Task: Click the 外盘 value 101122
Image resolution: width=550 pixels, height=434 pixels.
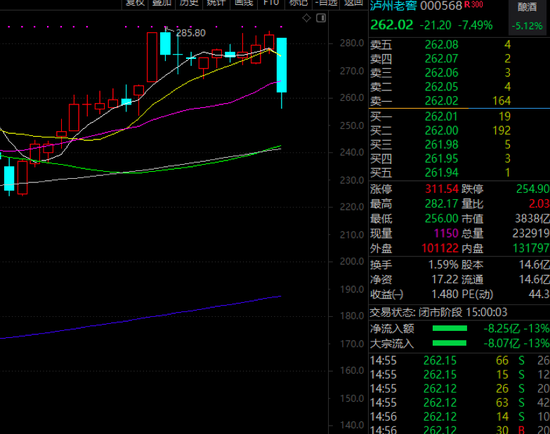Action: 440,248
